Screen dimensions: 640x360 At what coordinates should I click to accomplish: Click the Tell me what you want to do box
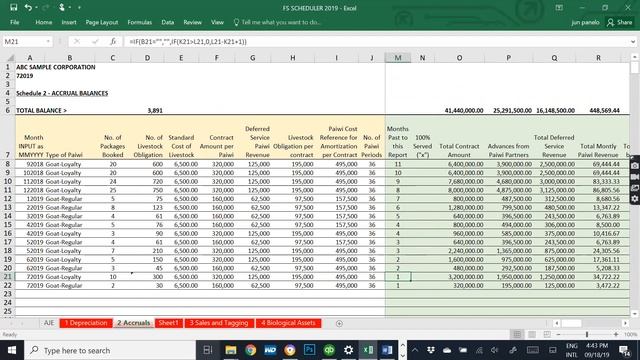(278, 22)
